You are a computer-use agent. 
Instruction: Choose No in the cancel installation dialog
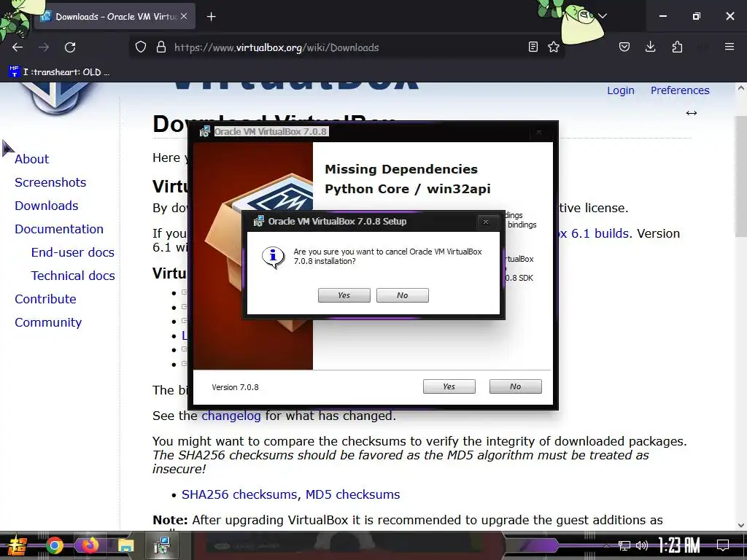point(403,295)
